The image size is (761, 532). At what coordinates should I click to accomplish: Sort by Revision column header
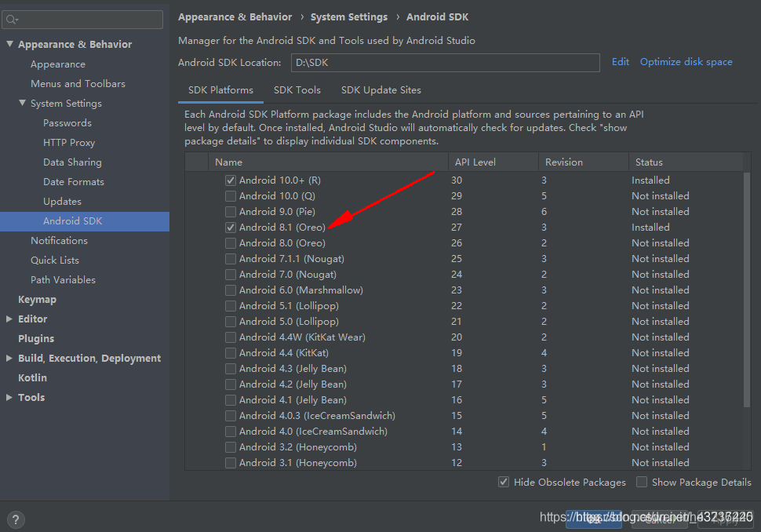[x=584, y=162]
